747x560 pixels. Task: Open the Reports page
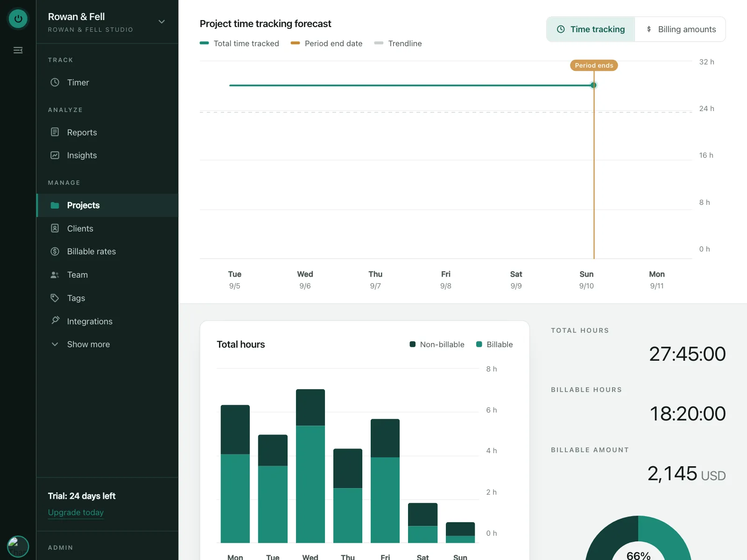tap(107, 133)
